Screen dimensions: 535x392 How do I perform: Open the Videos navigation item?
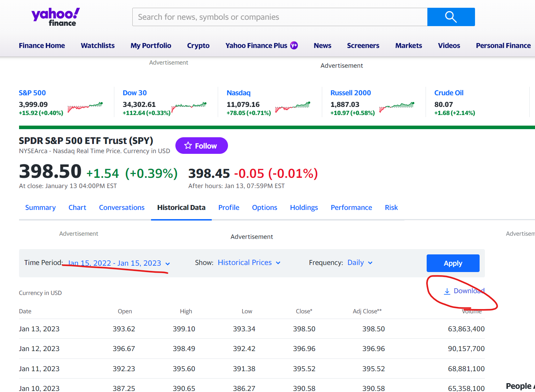pyautogui.click(x=449, y=46)
